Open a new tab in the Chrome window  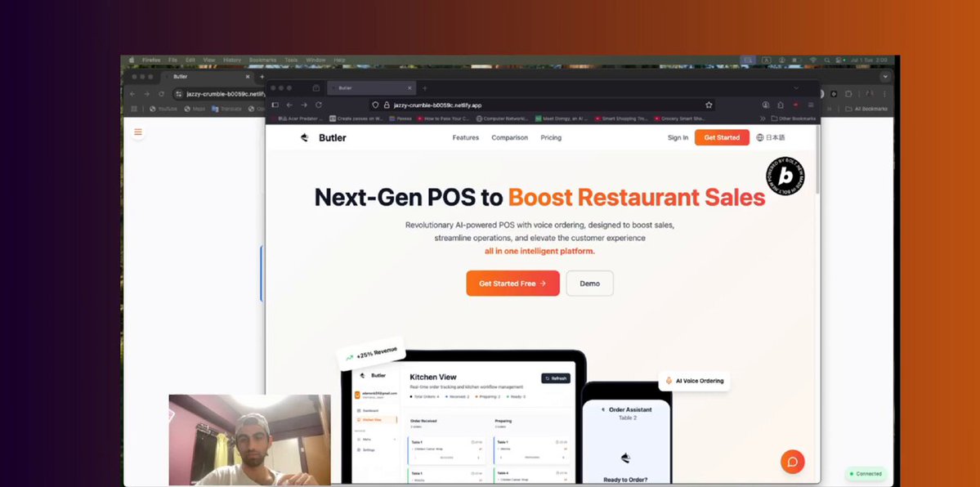pos(262,76)
